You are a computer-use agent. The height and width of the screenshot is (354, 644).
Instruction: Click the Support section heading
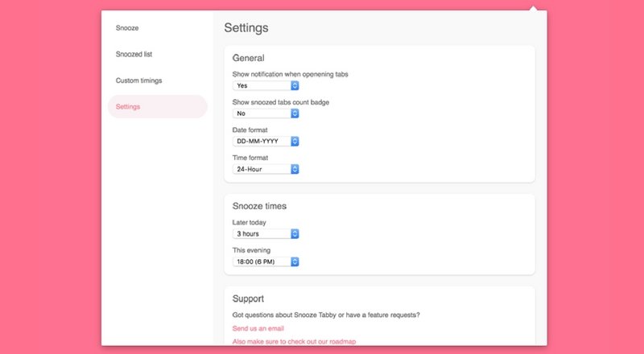pyautogui.click(x=248, y=298)
